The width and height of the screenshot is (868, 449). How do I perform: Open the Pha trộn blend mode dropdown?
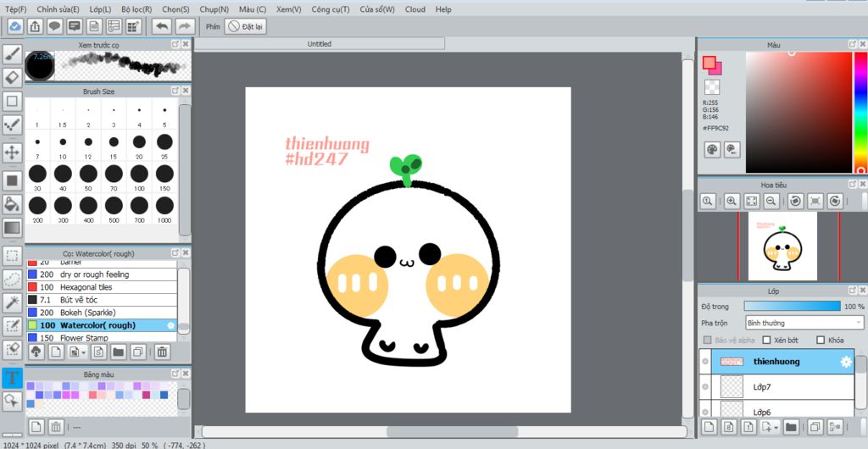click(x=804, y=323)
